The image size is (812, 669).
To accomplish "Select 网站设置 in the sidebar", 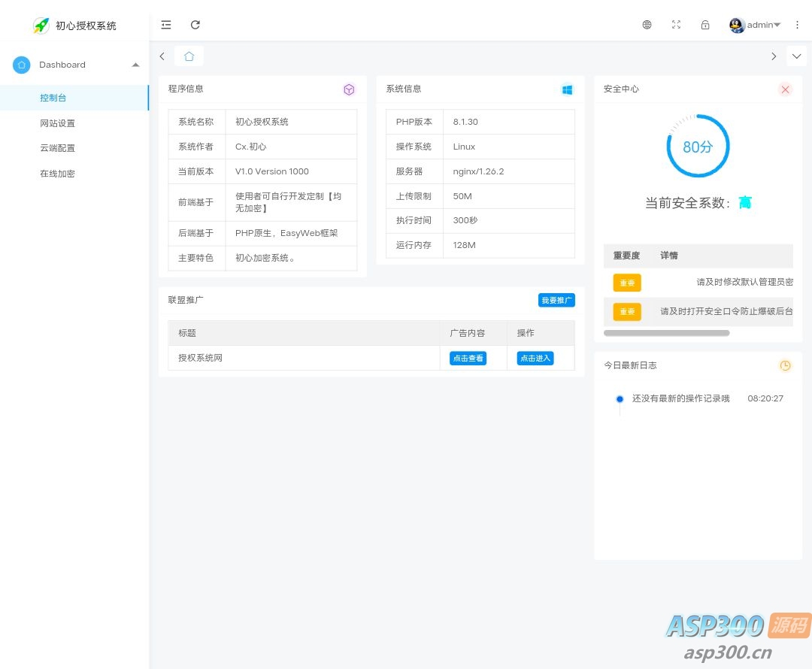I will [58, 123].
